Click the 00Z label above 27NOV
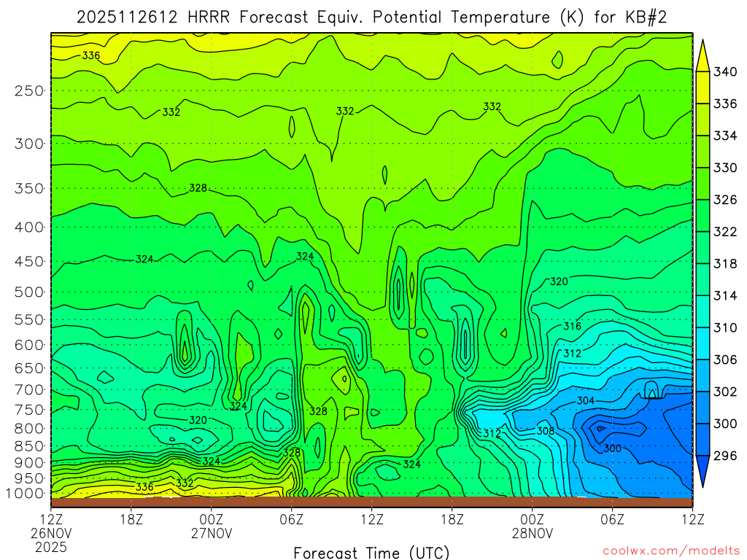This screenshot has width=747, height=560. point(211,518)
